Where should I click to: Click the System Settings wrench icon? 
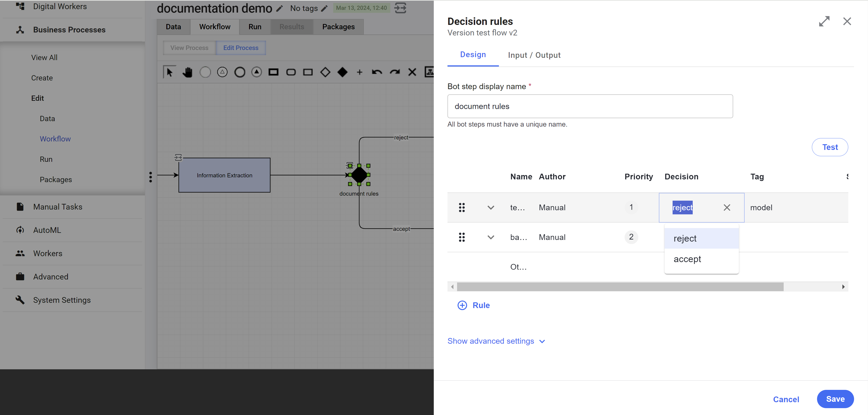coord(20,300)
